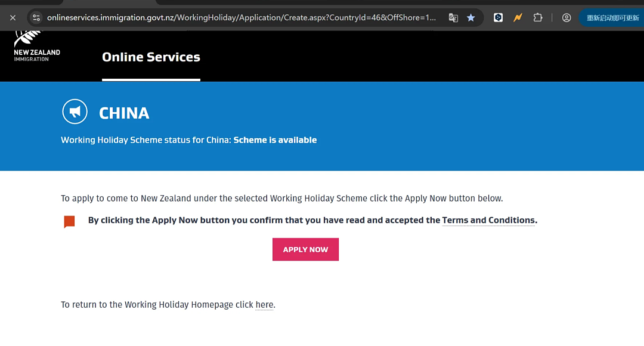This screenshot has width=644, height=346.
Task: Click the CHINA heading
Action: 124,113
